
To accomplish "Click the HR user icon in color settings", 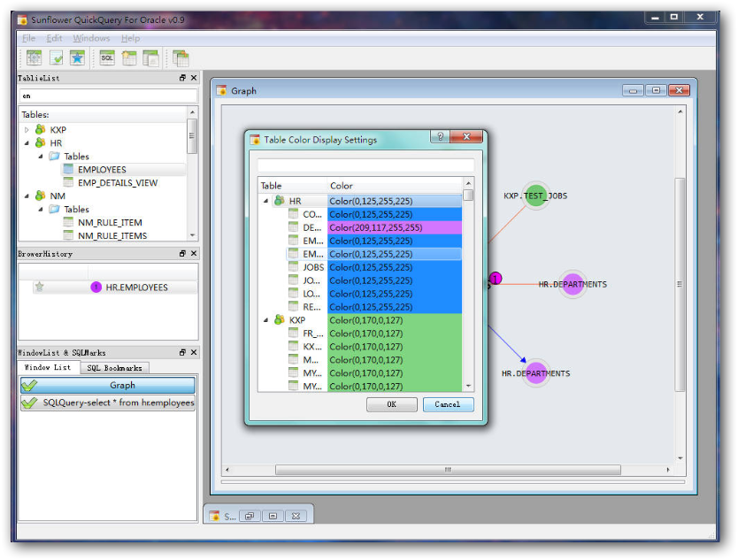I will tap(280, 201).
